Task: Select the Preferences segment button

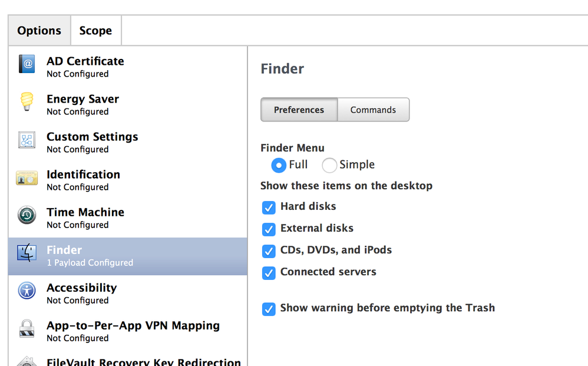Action: pyautogui.click(x=299, y=110)
